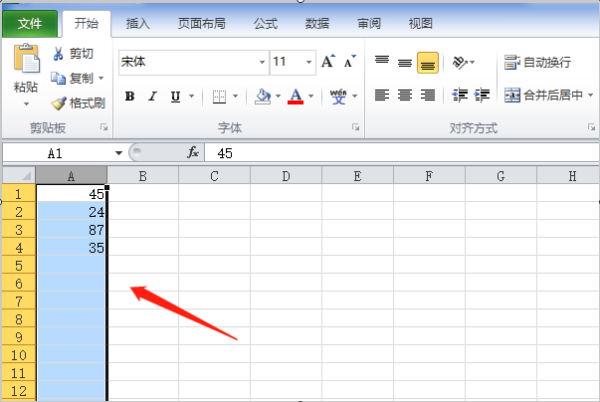Click the Name Box showing A1
This screenshot has width=600, height=402.
pos(57,153)
